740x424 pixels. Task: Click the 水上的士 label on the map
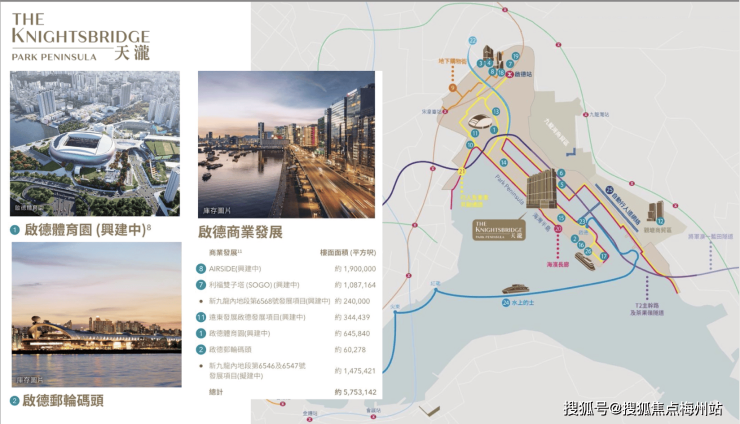(x=522, y=303)
